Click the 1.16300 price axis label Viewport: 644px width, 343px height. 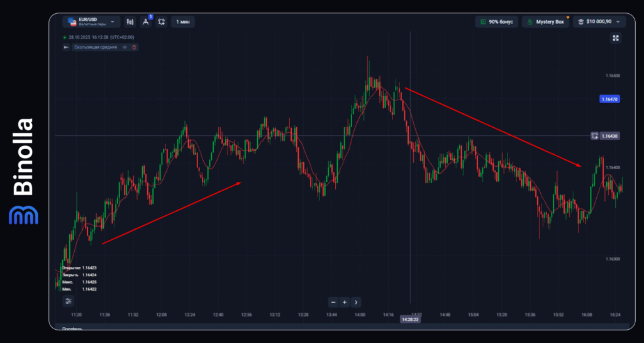point(613,259)
